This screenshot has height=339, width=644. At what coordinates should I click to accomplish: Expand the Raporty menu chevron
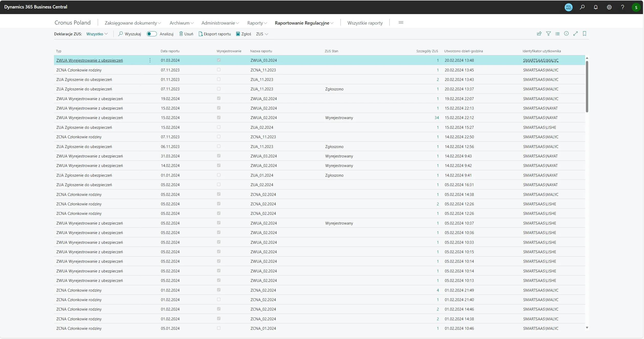[x=265, y=23]
